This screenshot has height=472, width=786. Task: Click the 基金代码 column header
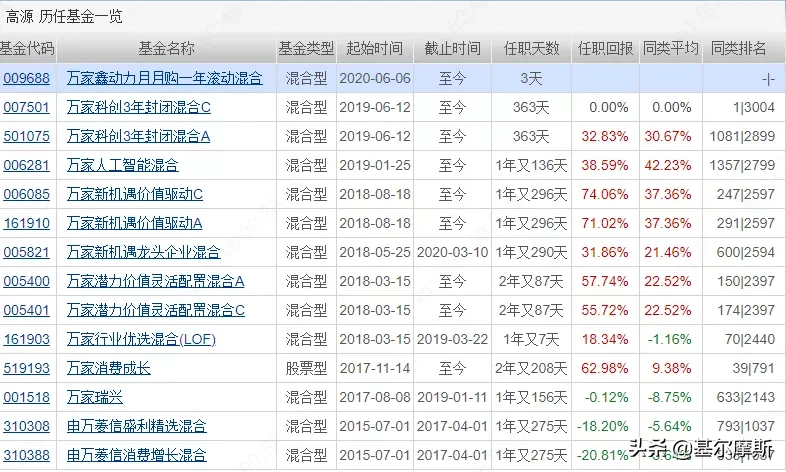(x=27, y=49)
